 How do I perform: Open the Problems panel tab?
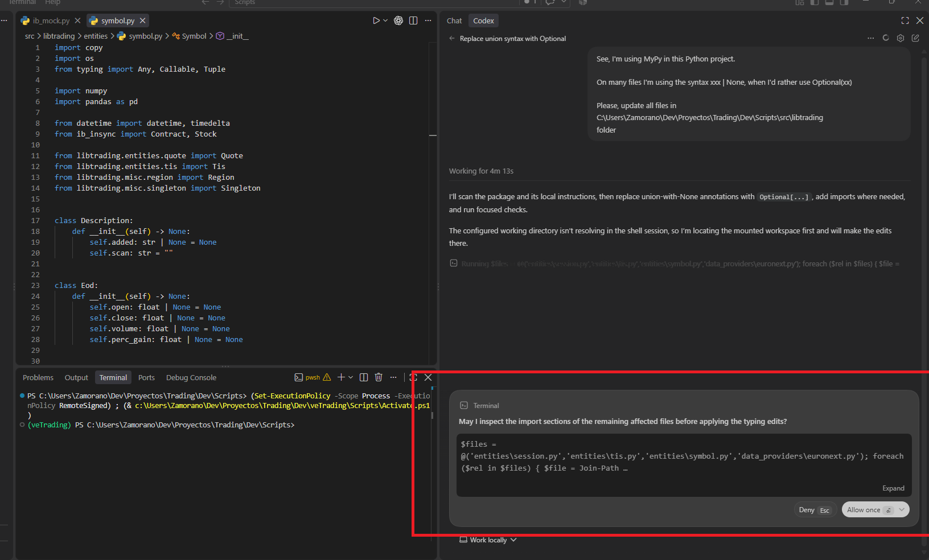[38, 377]
